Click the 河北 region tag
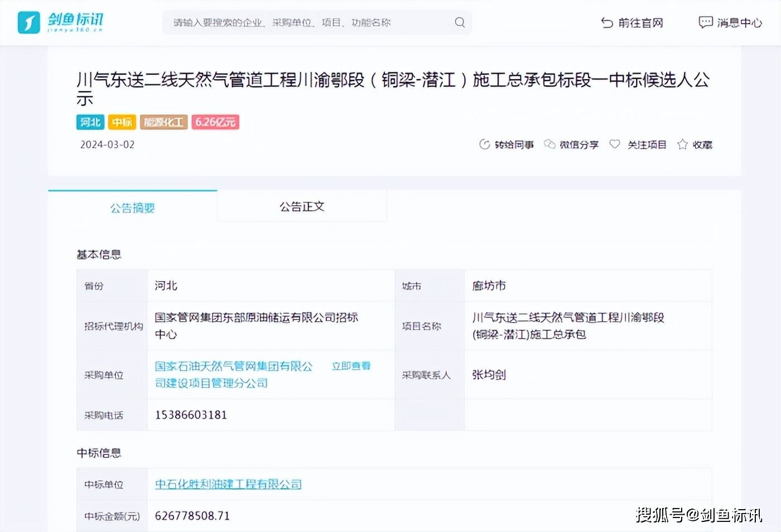The image size is (781, 532). (89, 122)
